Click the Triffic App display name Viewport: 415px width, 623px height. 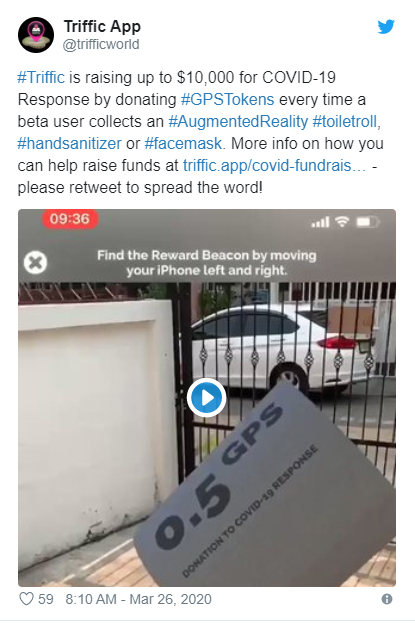click(102, 26)
